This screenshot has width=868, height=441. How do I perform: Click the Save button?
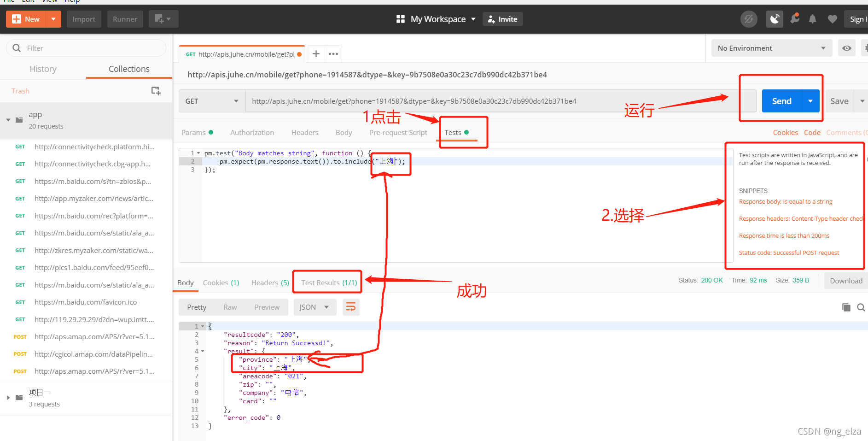tap(839, 101)
